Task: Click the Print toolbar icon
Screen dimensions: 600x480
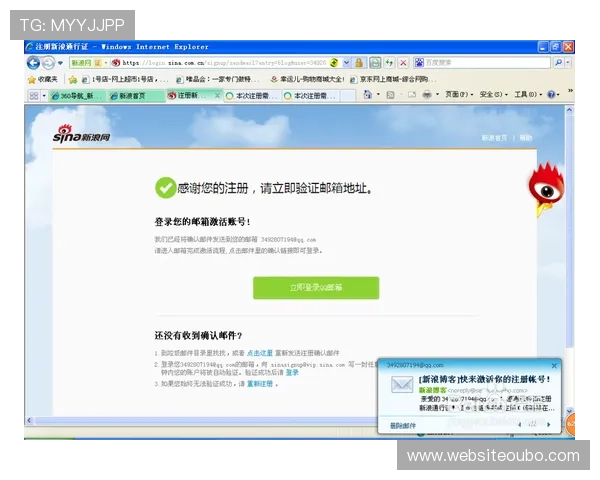Action: (427, 95)
